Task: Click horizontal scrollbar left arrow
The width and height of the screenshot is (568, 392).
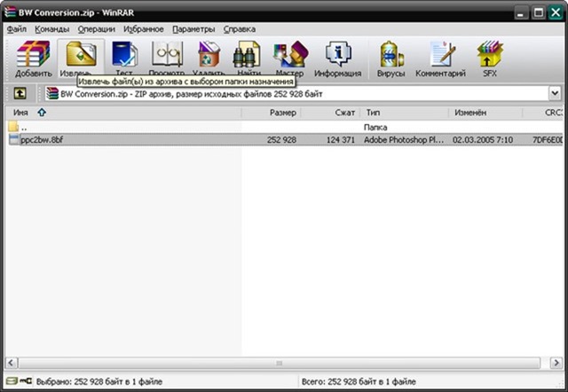Action: pyautogui.click(x=12, y=363)
